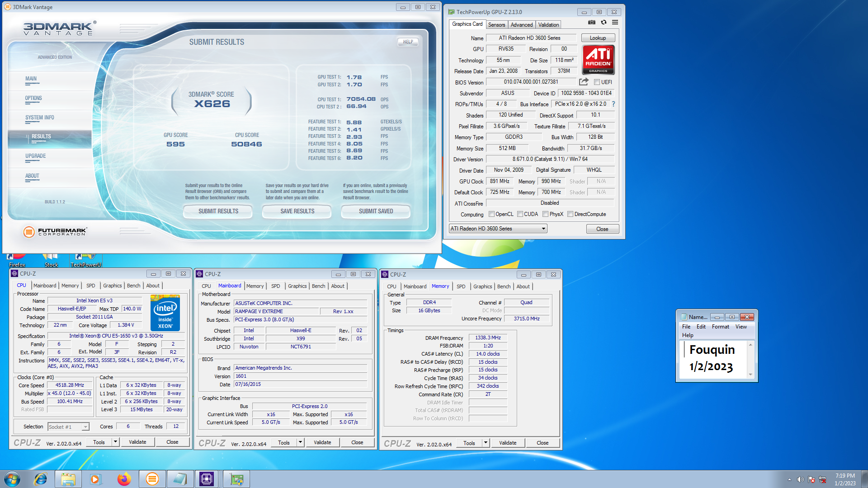Click the GPU-Z refresh icon
The height and width of the screenshot is (488, 868).
click(604, 22)
